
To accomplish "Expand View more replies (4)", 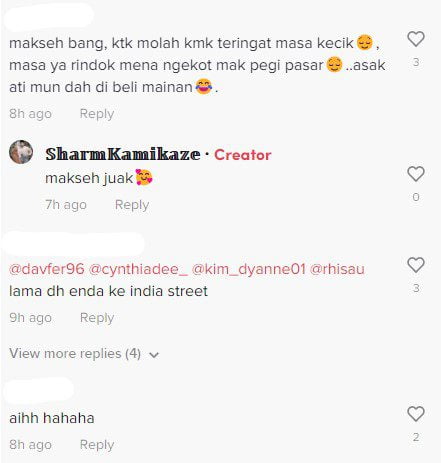I will (84, 354).
